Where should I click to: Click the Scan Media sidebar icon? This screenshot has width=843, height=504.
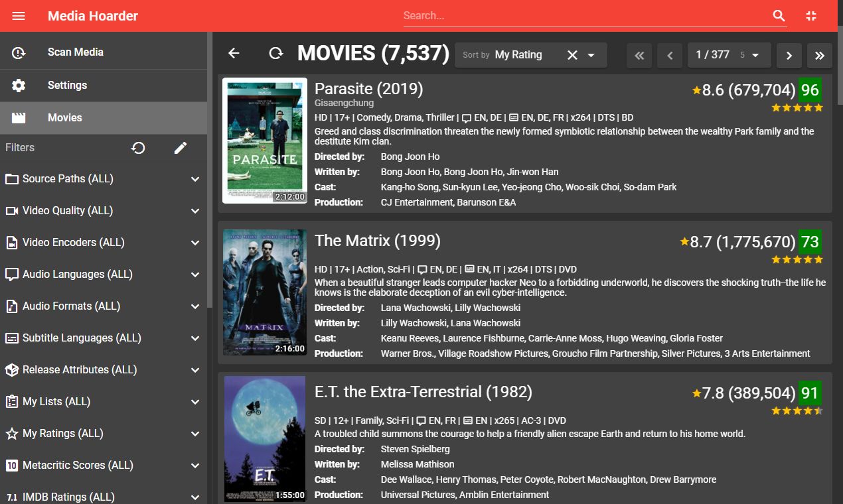[x=19, y=51]
